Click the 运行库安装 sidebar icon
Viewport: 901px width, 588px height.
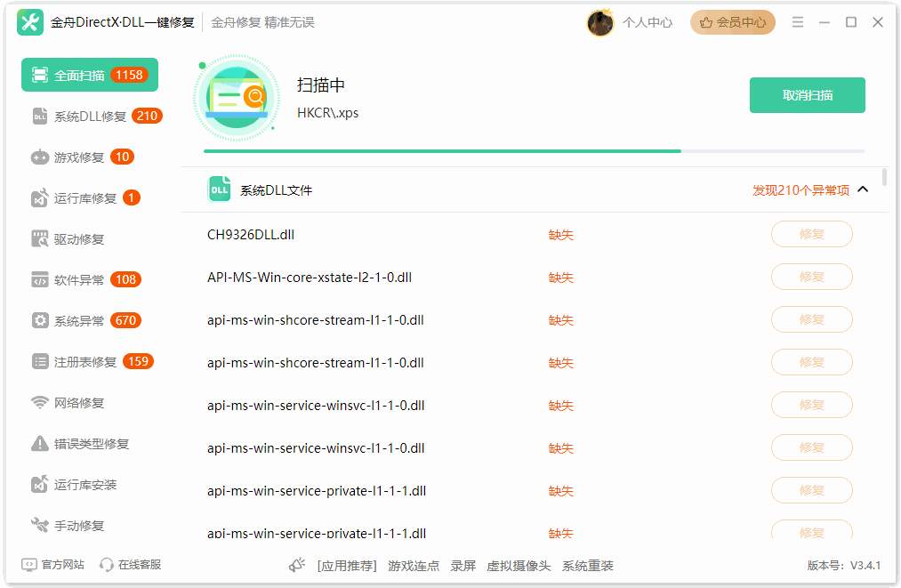[x=40, y=484]
